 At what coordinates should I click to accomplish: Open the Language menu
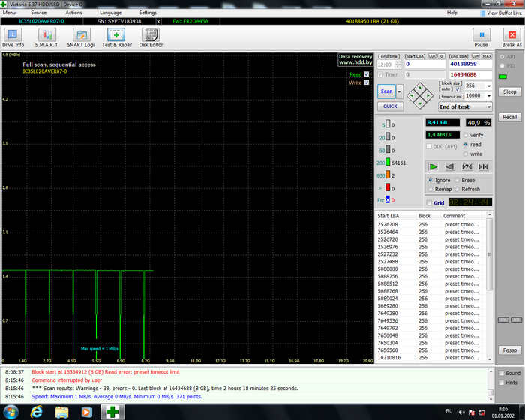tap(110, 13)
